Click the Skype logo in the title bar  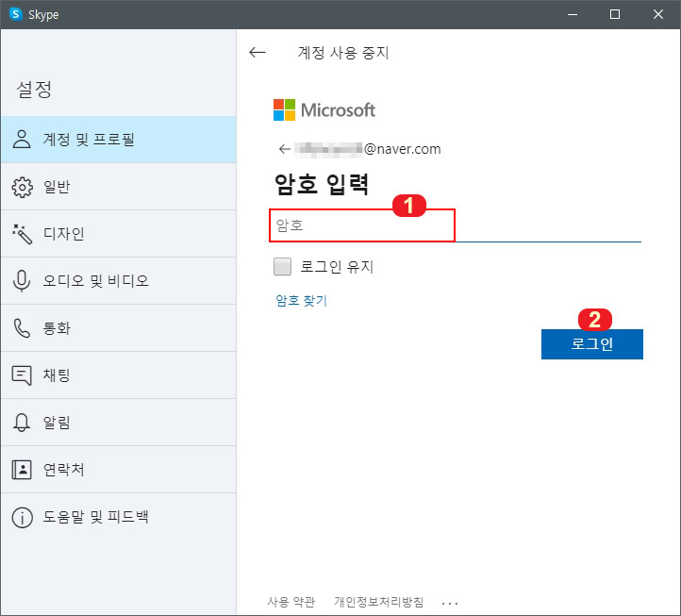[16, 14]
